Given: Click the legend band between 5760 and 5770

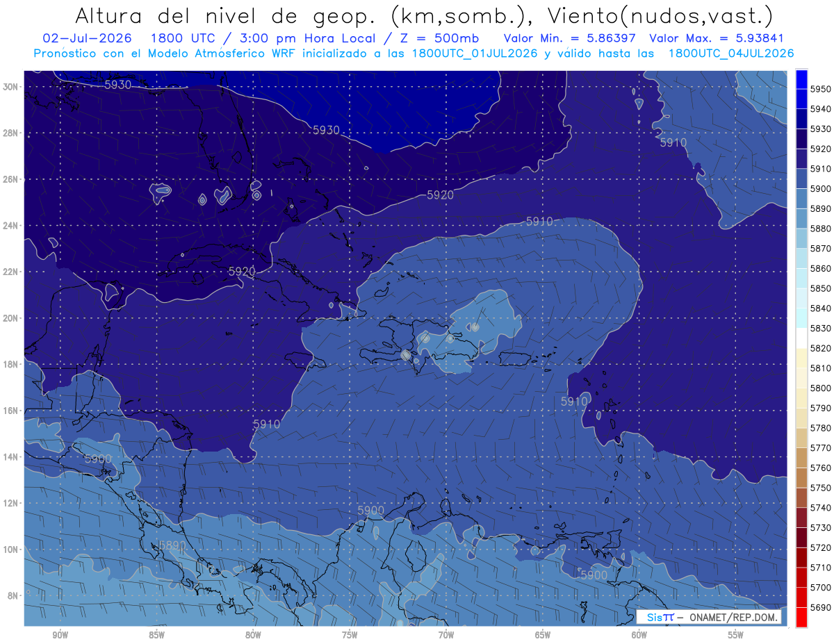Looking at the screenshot, I should click(801, 457).
